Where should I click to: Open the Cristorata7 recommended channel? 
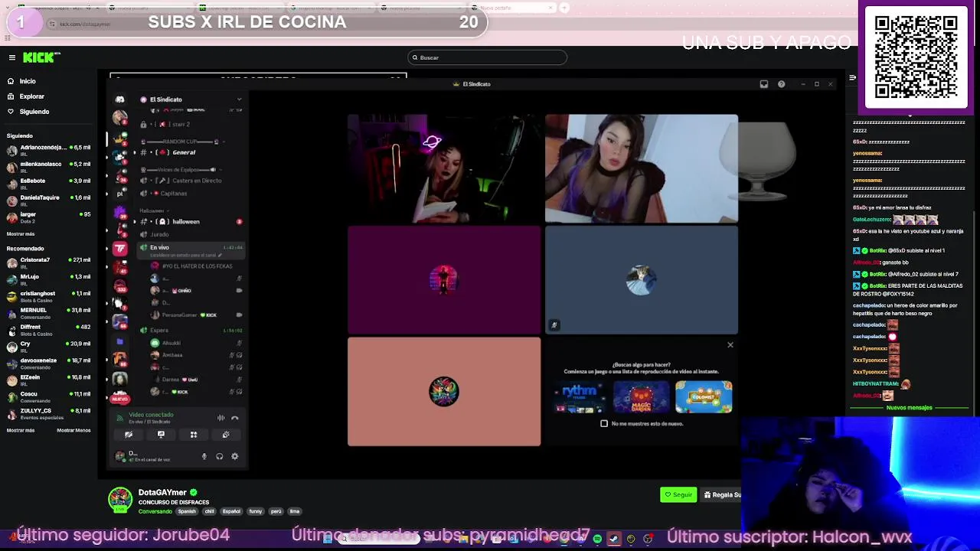coord(49,262)
